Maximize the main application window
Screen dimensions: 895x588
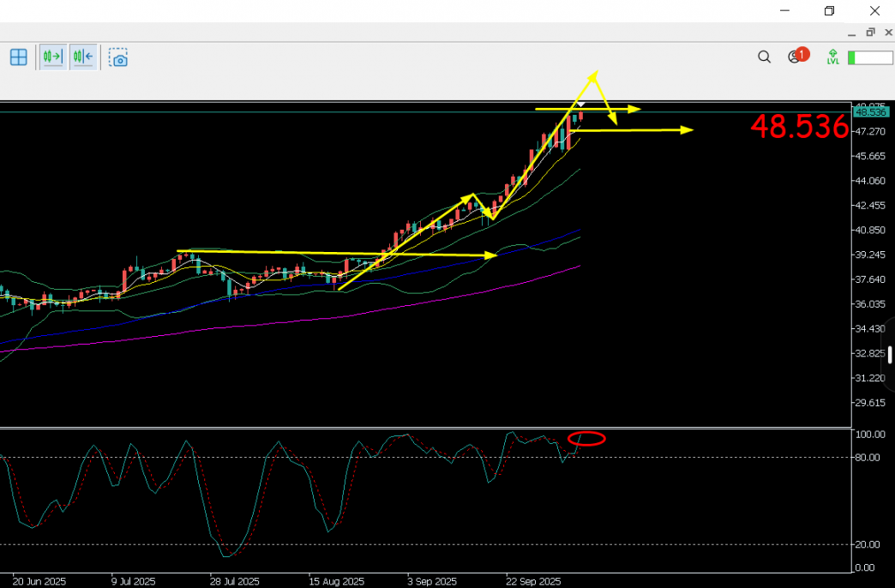(829, 10)
